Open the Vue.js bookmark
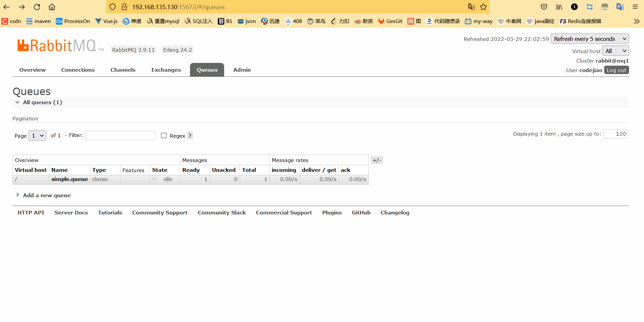This screenshot has width=644, height=322. point(106,21)
